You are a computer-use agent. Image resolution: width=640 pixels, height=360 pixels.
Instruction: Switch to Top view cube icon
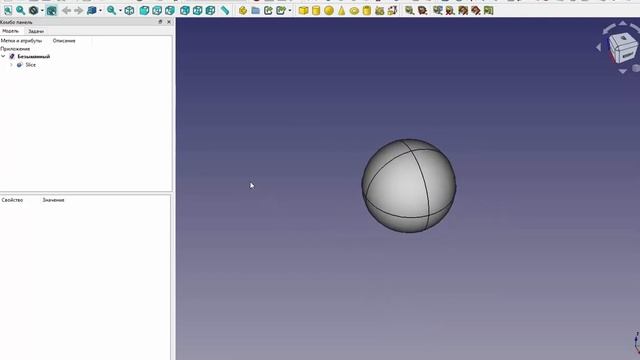click(157, 11)
